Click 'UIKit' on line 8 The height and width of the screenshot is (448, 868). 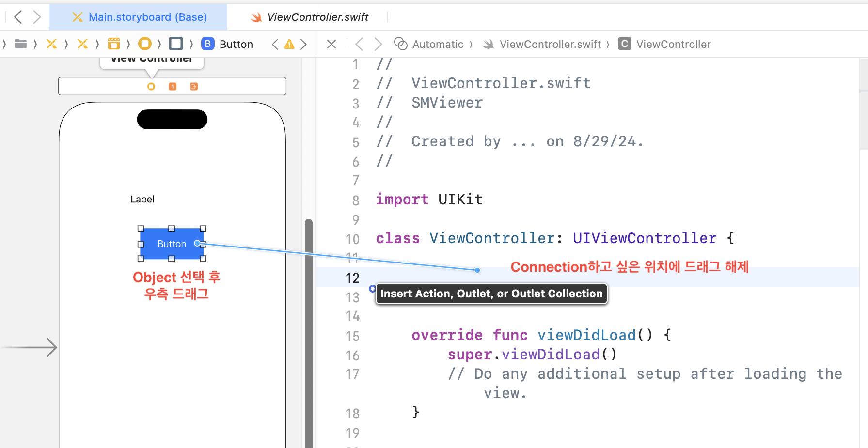460,200
